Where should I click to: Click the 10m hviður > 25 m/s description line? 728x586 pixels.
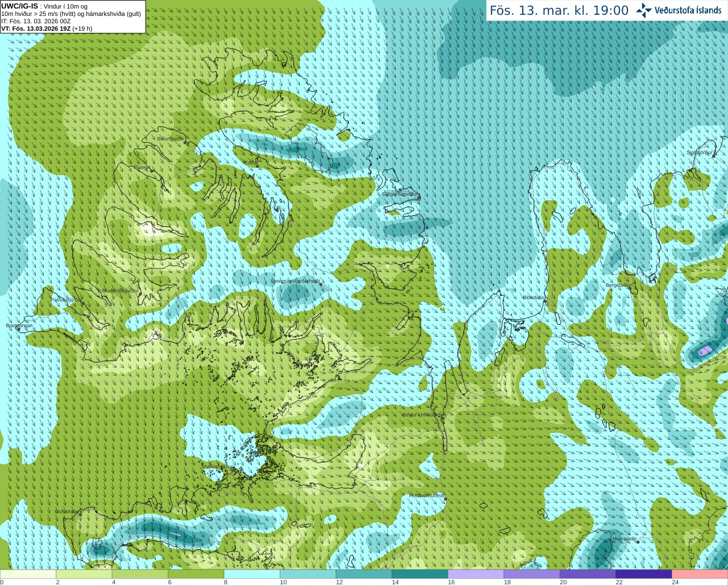click(71, 14)
